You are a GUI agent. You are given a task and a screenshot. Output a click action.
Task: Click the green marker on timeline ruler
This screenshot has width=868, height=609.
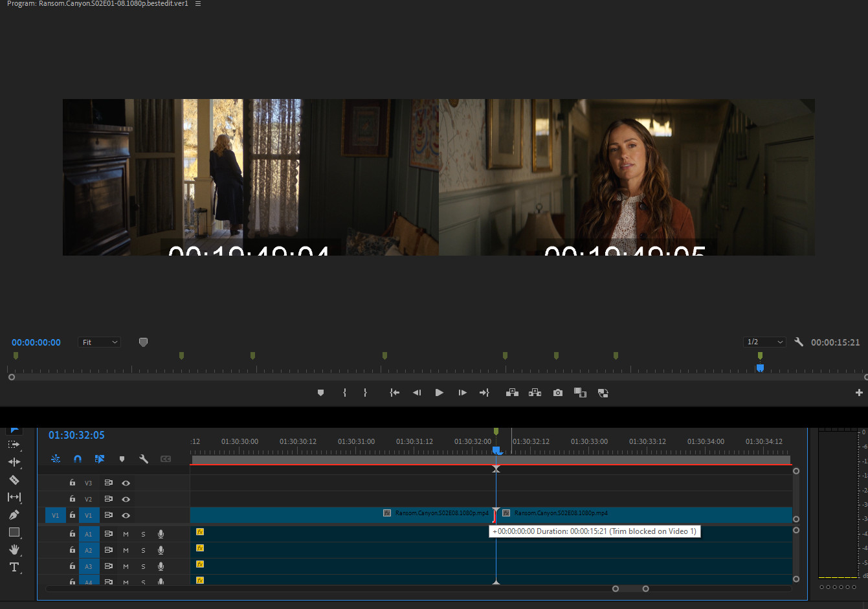click(496, 431)
